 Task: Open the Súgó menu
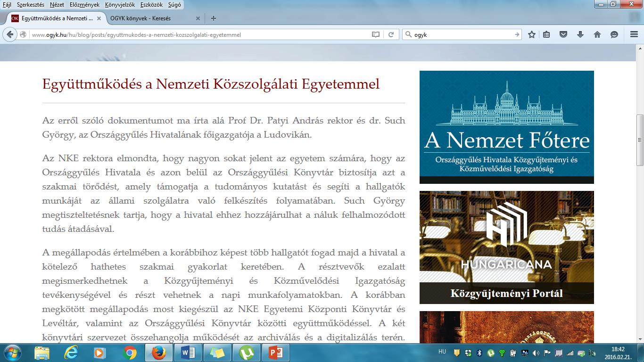(x=173, y=5)
